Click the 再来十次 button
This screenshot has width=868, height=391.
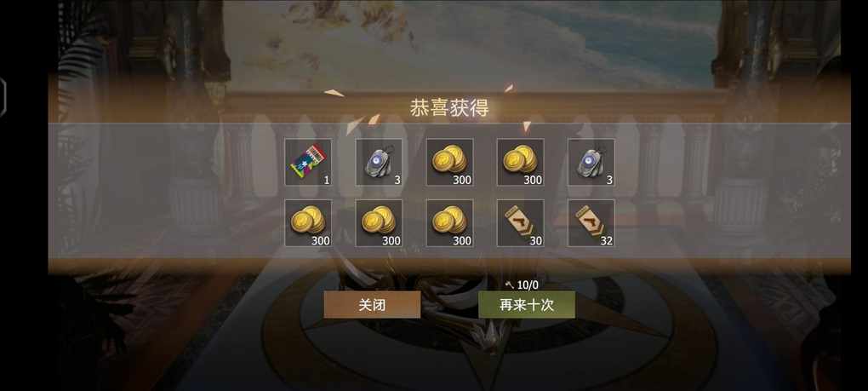coord(527,305)
